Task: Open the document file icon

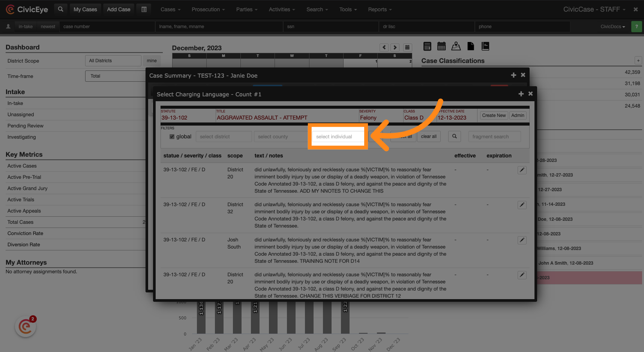Action: (471, 46)
